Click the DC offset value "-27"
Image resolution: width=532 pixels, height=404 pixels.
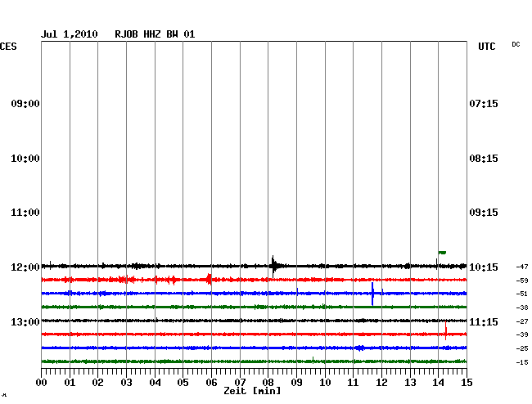pos(522,321)
